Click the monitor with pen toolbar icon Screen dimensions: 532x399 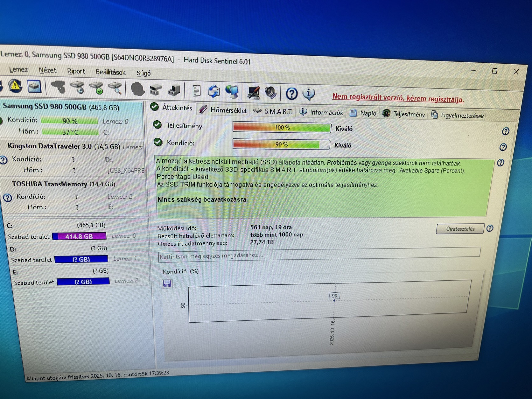point(253,93)
